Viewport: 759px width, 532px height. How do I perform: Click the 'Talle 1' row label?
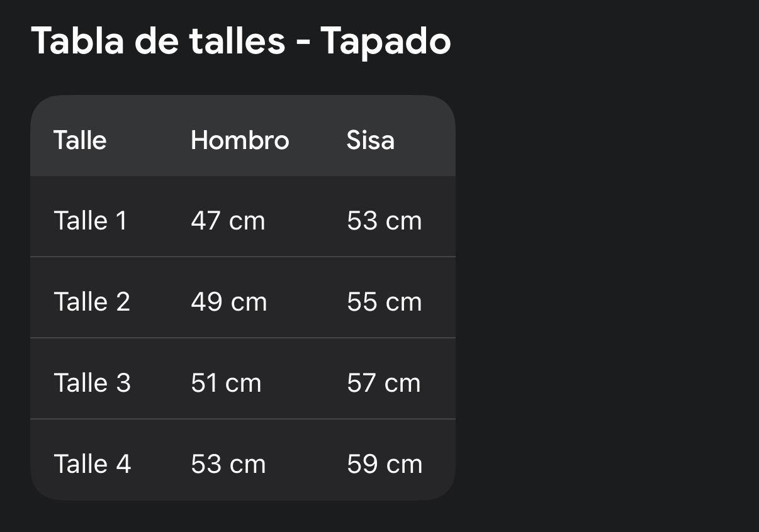(90, 221)
